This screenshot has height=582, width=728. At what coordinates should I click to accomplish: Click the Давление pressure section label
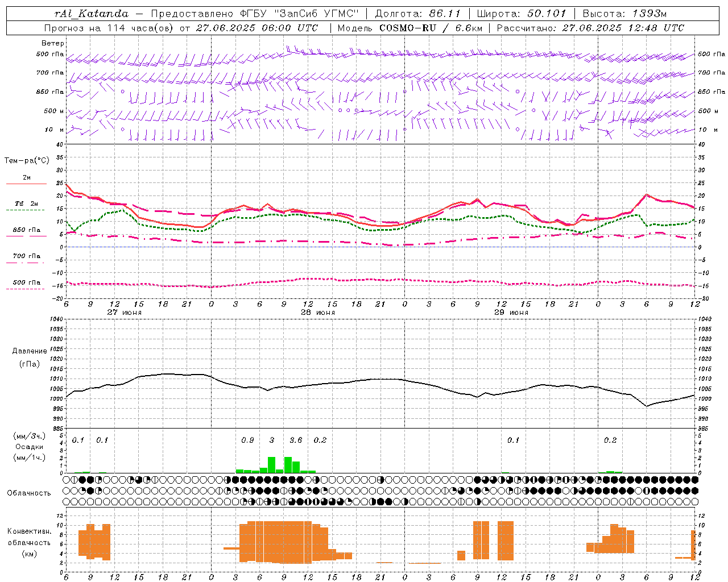coord(30,351)
